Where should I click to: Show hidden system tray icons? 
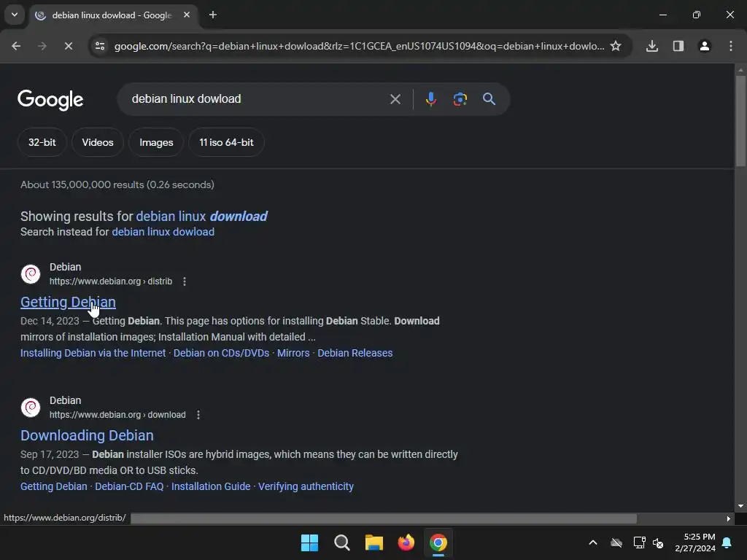click(593, 542)
